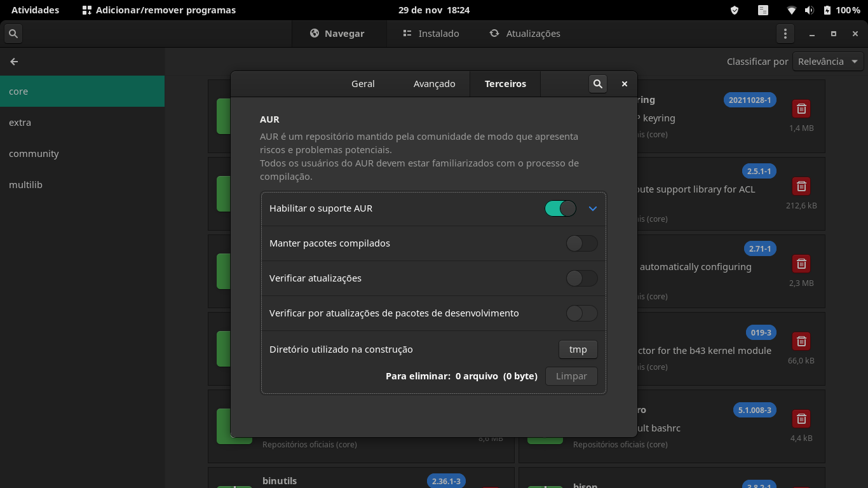Select the core repository

[82, 91]
